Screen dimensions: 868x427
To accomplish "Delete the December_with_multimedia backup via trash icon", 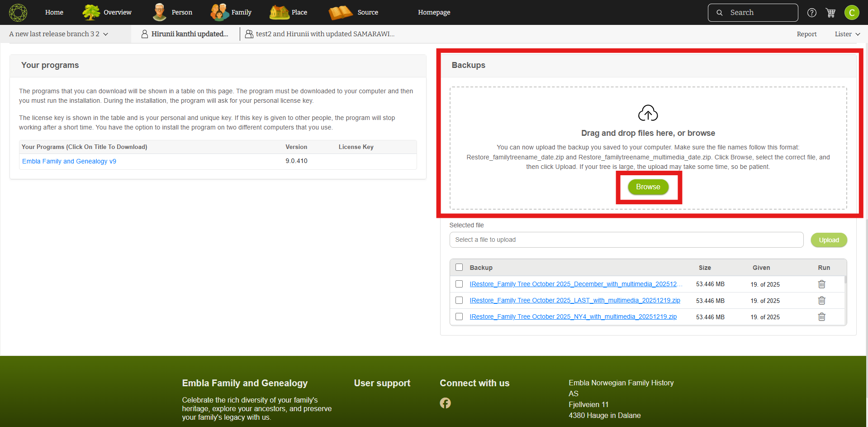I will 821,284.
